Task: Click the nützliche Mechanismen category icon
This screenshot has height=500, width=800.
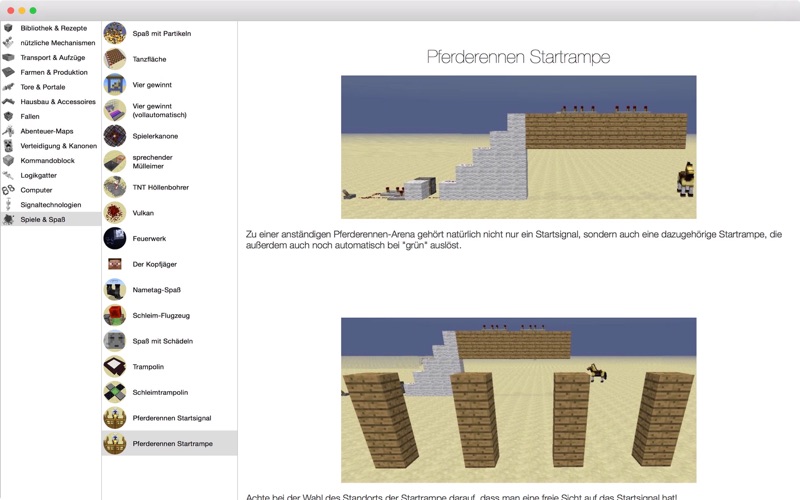Action: click(8, 43)
